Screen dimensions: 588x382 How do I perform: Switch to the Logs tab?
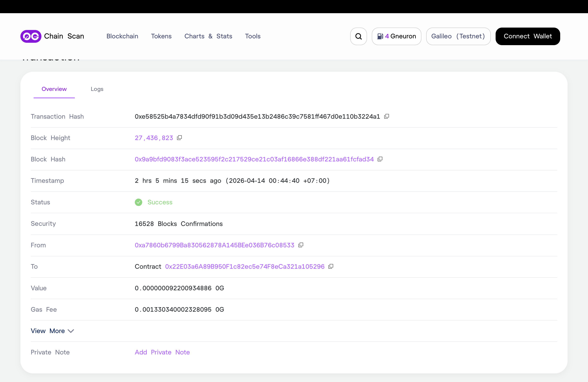coord(97,89)
